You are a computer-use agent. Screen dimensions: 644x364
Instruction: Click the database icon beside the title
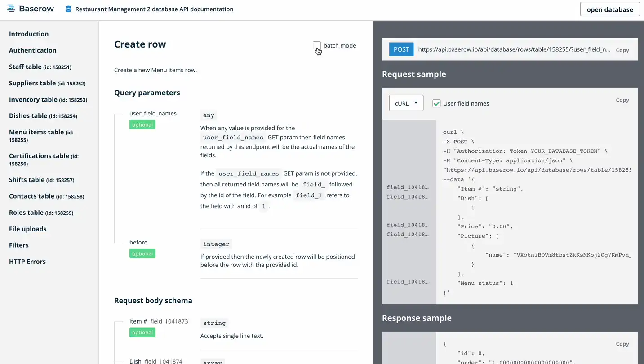[68, 9]
